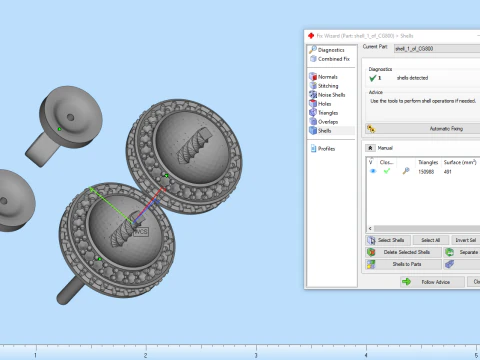Switch to the Triangles step
This screenshot has width=480, height=360.
click(x=328, y=113)
